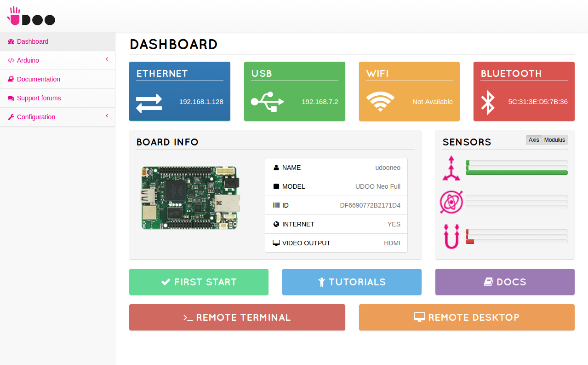Open the TUTORIALS button
The width and height of the screenshot is (588, 365).
coord(352,282)
